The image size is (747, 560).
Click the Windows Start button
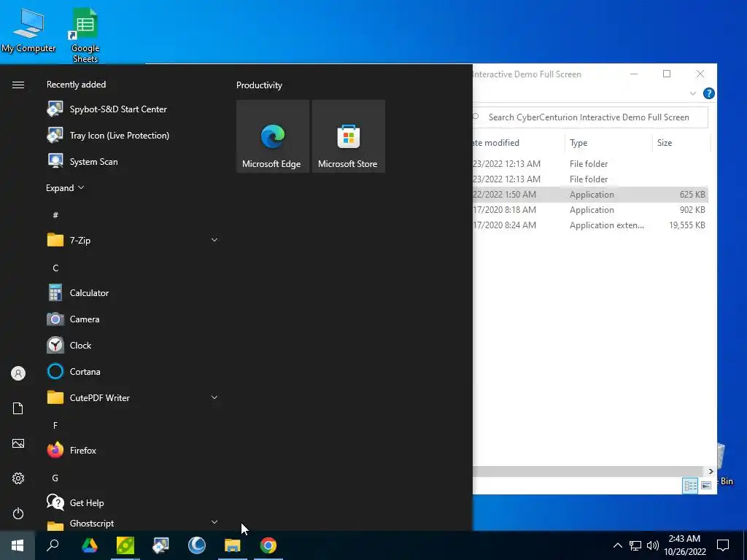click(18, 545)
